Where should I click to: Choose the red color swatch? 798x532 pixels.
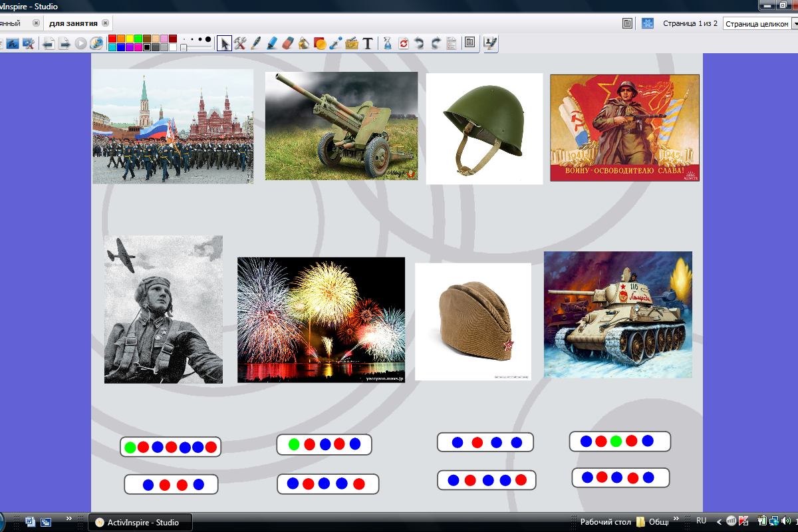[x=112, y=39]
